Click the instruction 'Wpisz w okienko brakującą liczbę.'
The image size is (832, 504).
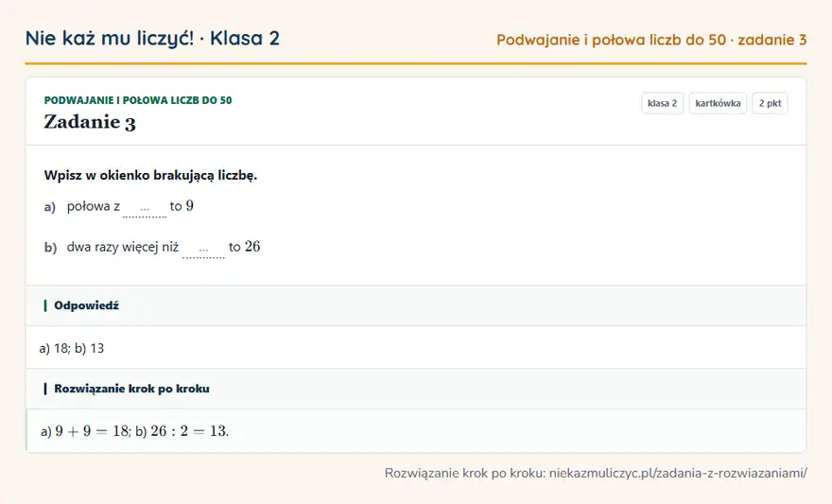(150, 175)
